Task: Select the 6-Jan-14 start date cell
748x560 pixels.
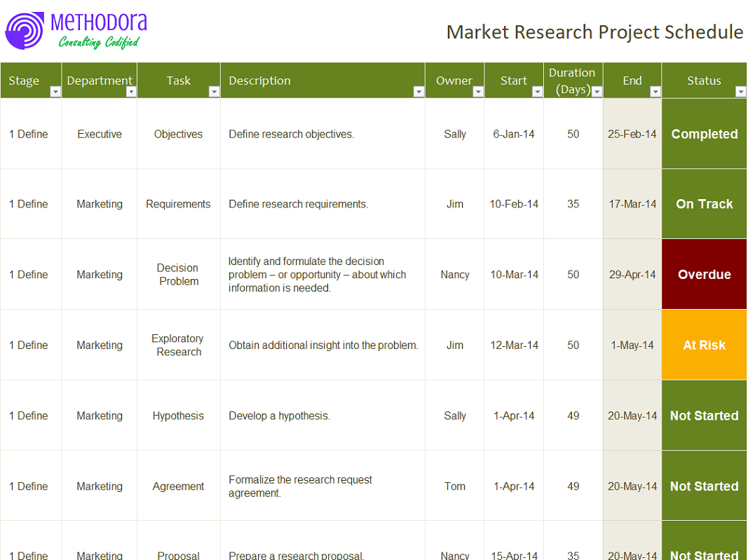Action: click(514, 134)
